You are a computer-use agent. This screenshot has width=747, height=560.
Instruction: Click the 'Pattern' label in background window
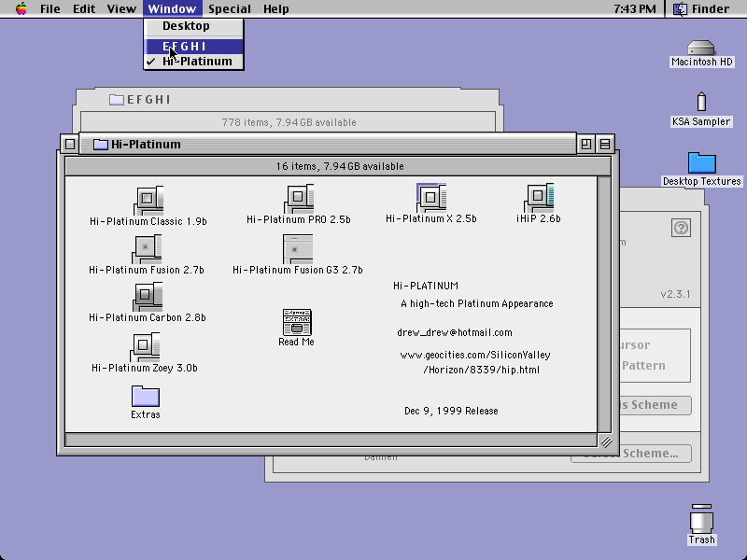[x=643, y=366]
